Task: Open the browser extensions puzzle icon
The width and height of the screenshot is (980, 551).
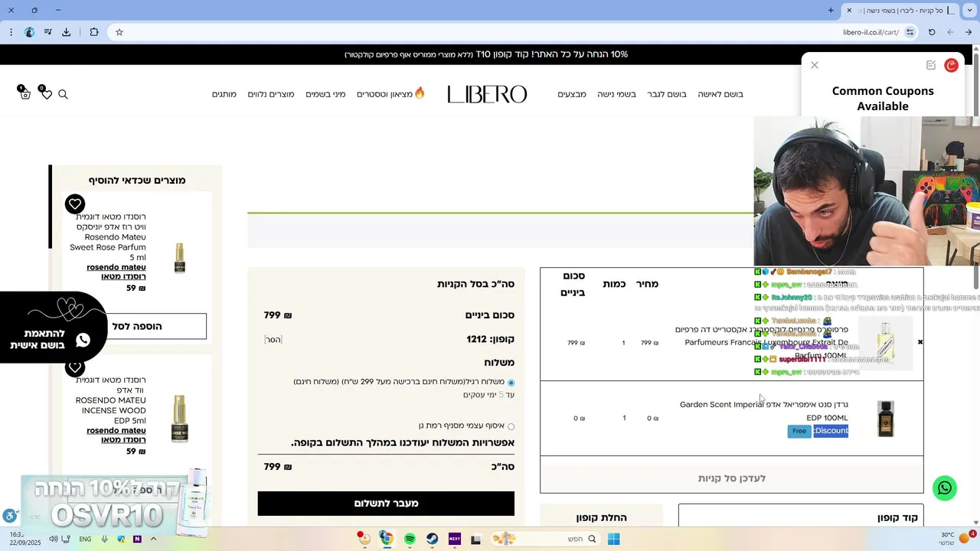Action: (x=94, y=32)
